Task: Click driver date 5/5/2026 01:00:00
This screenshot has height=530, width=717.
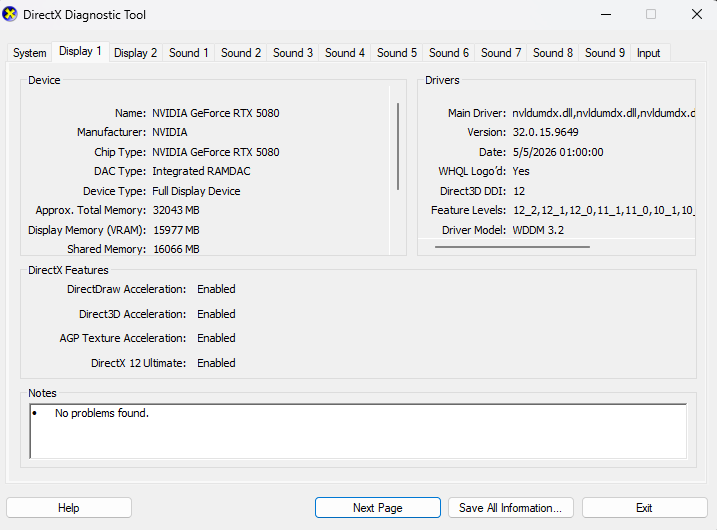Action: [558, 152]
